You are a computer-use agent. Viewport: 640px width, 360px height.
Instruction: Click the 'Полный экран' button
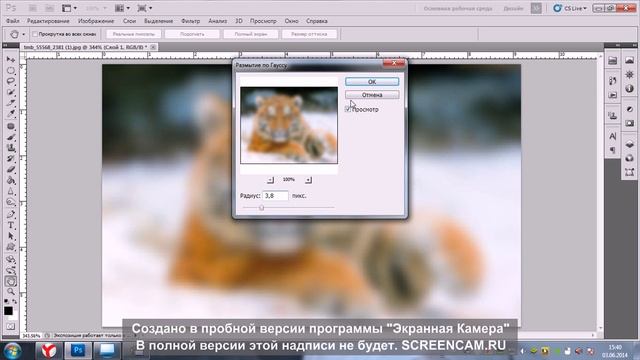pyautogui.click(x=251, y=34)
